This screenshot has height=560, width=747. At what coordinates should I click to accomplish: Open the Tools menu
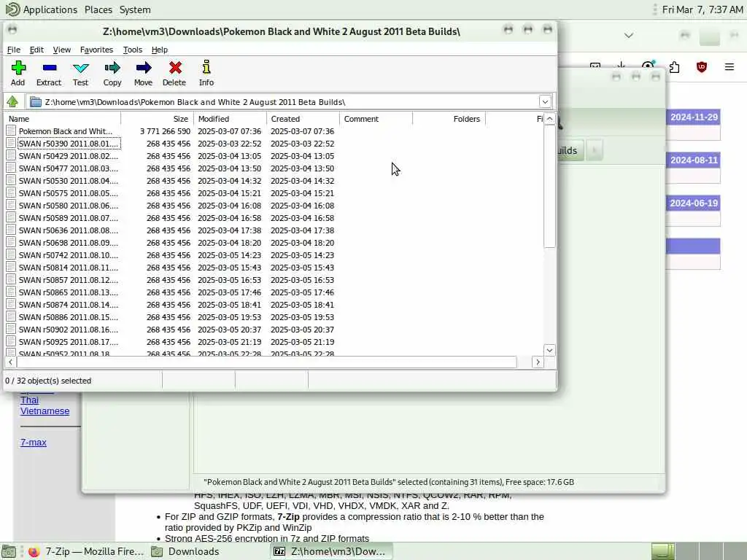point(133,50)
